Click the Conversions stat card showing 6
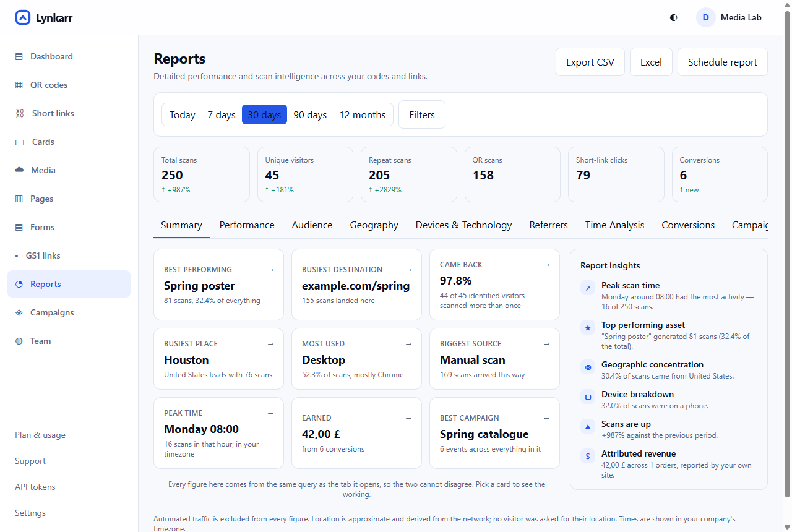 pyautogui.click(x=720, y=174)
